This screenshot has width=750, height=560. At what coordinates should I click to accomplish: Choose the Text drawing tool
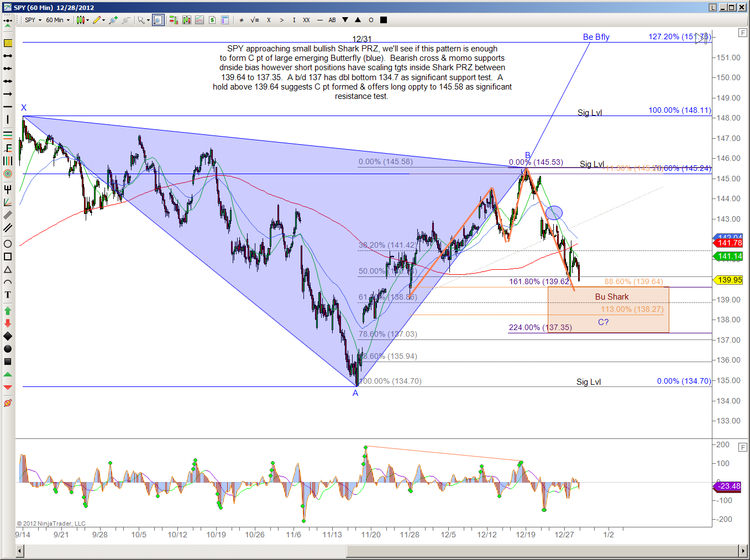click(8, 295)
